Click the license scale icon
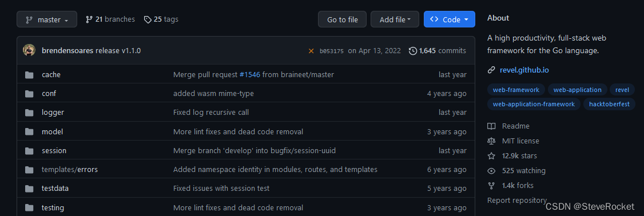The width and height of the screenshot is (644, 216). point(491,141)
